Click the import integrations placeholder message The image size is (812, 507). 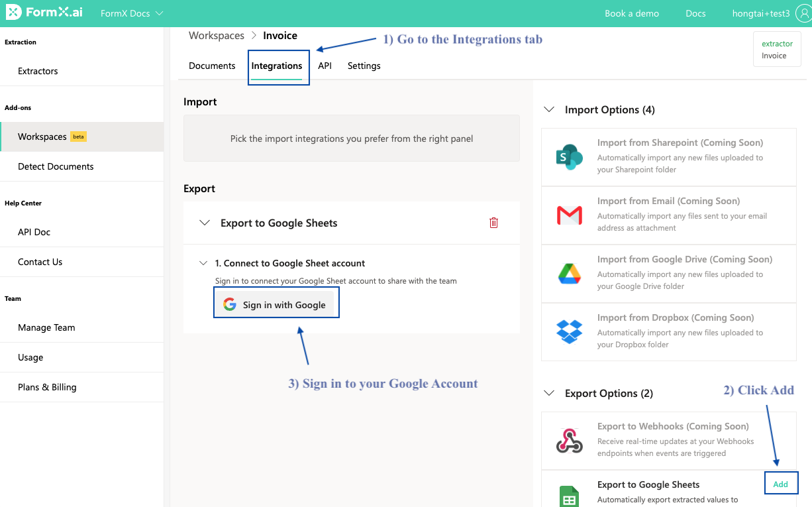tap(352, 139)
